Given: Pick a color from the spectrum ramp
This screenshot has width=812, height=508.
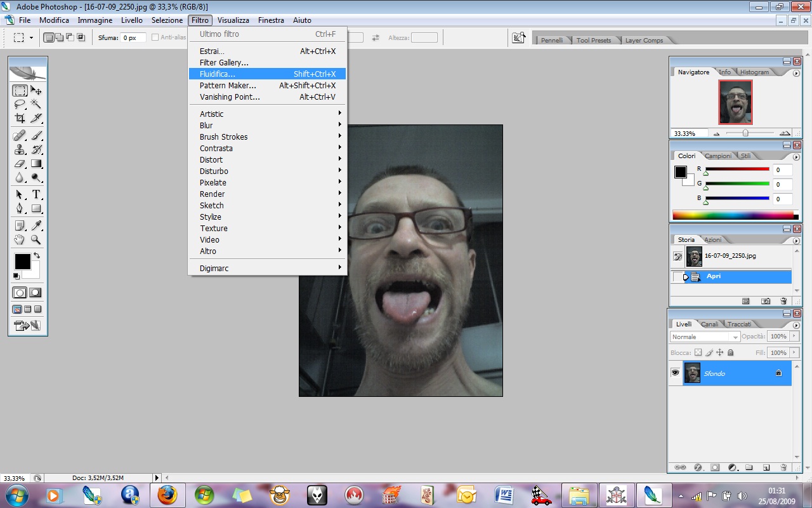Looking at the screenshot, I should (x=733, y=215).
